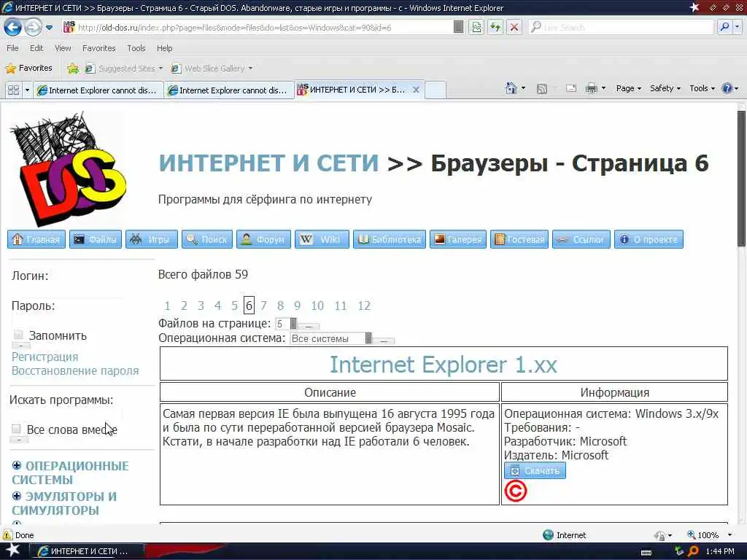Viewport: 747px width, 560px height.
Task: Click the Wiki navigation button
Action: point(322,239)
